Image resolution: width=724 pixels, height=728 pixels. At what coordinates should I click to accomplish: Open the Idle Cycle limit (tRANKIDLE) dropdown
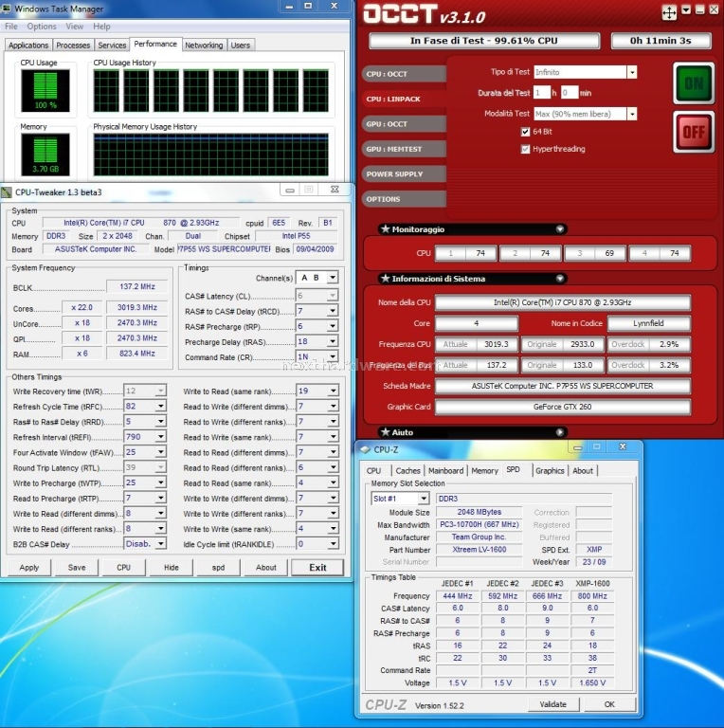tap(333, 543)
